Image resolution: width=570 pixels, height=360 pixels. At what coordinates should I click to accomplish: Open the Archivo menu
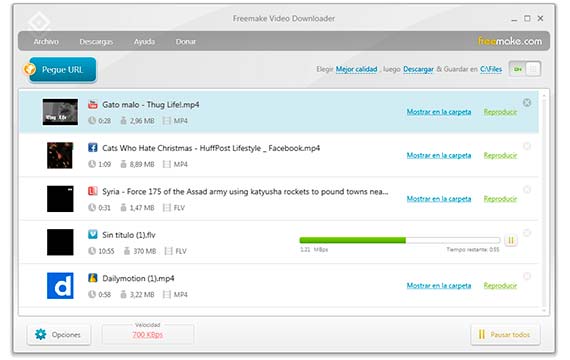(x=46, y=41)
